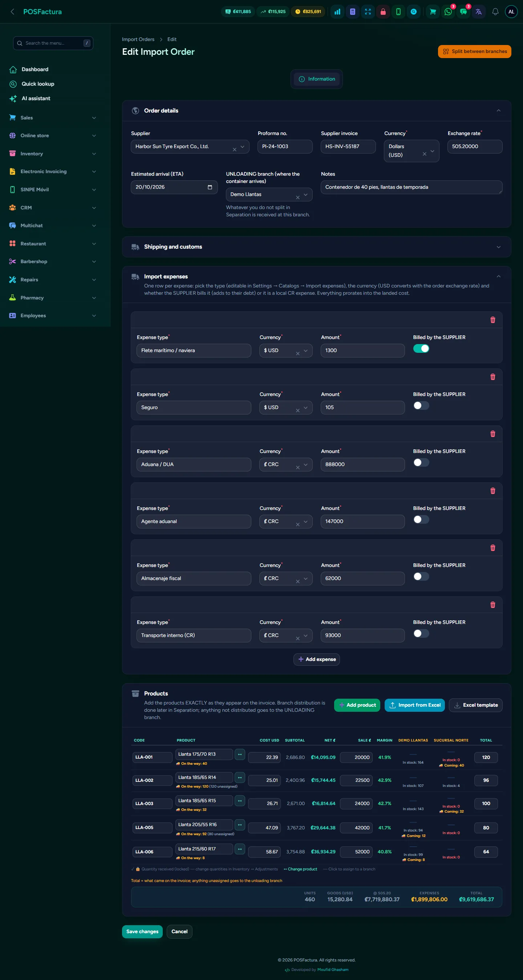Image resolution: width=523 pixels, height=980 pixels.
Task: Click the Exchange rate input field
Action: [x=475, y=147]
